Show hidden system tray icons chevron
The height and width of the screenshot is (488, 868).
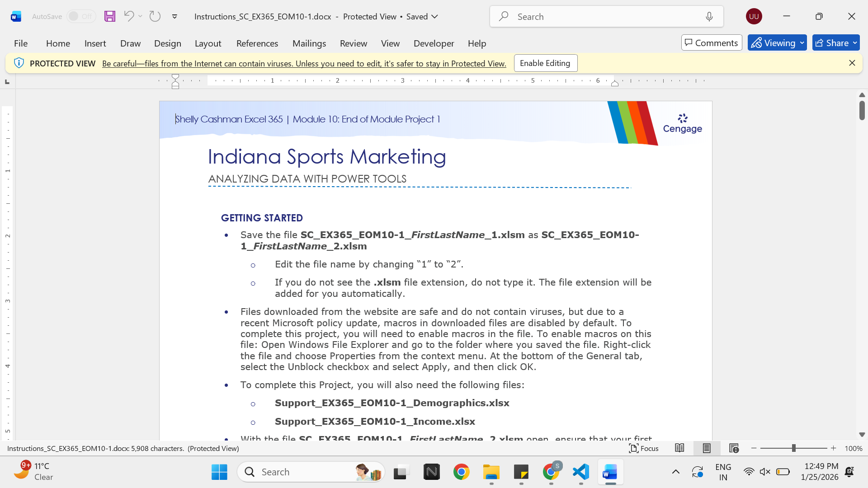point(676,472)
